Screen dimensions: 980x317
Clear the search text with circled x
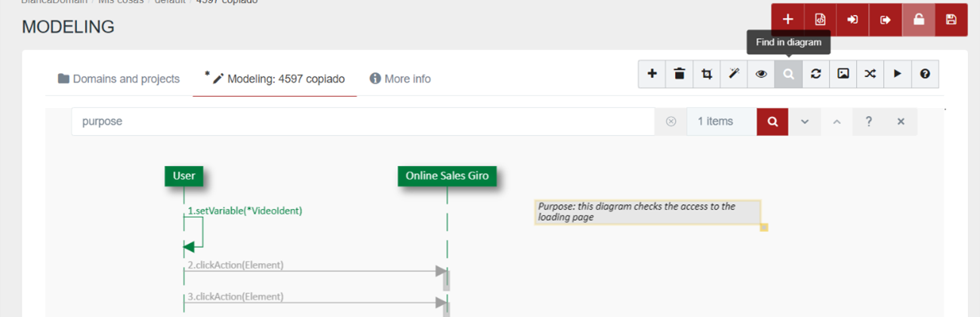click(670, 122)
